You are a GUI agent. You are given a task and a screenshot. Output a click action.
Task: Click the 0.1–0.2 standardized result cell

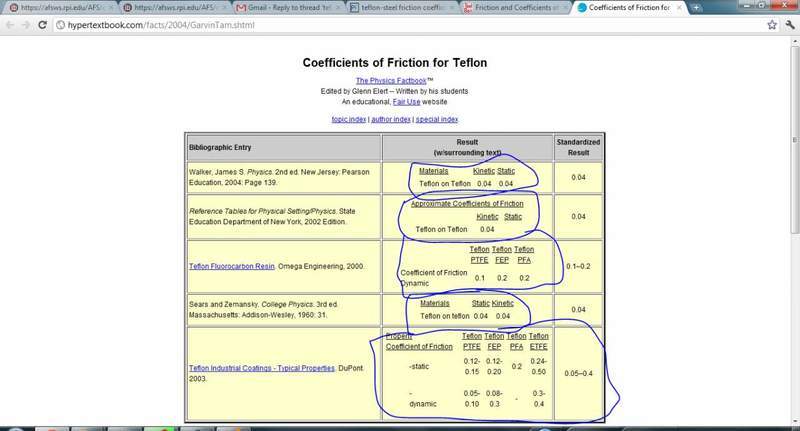coord(578,266)
